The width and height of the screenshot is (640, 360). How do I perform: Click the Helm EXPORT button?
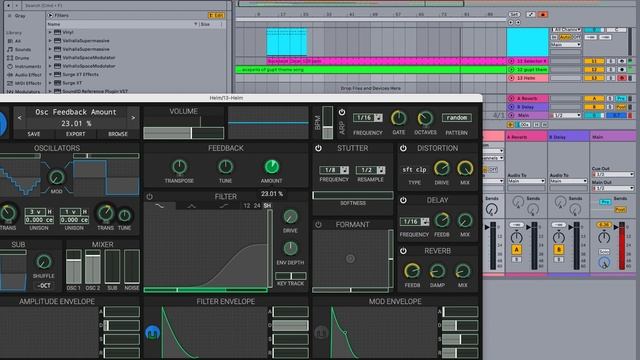(76, 134)
